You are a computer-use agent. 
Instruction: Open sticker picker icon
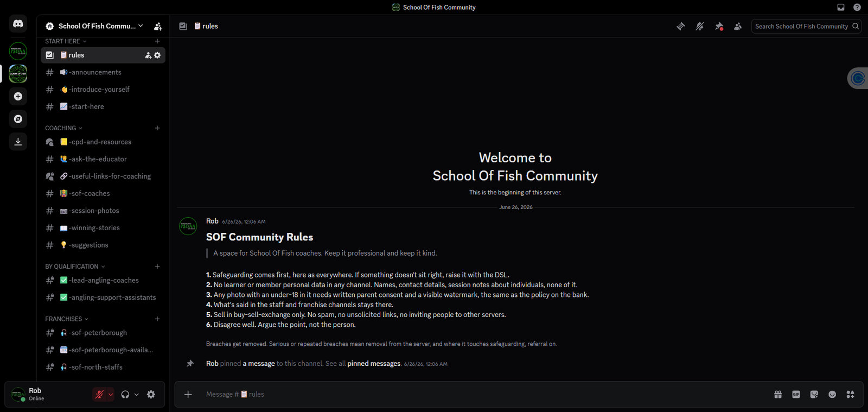tap(814, 395)
